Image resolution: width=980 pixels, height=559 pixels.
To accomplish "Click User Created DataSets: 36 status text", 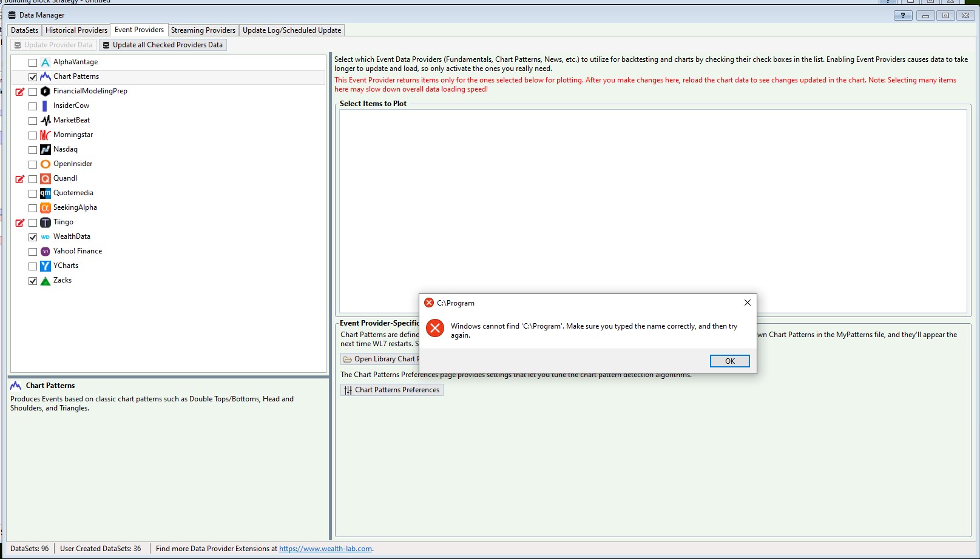I will 101,549.
